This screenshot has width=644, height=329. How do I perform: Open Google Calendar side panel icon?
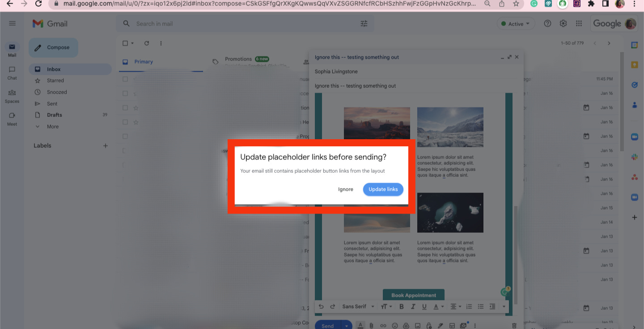click(634, 45)
